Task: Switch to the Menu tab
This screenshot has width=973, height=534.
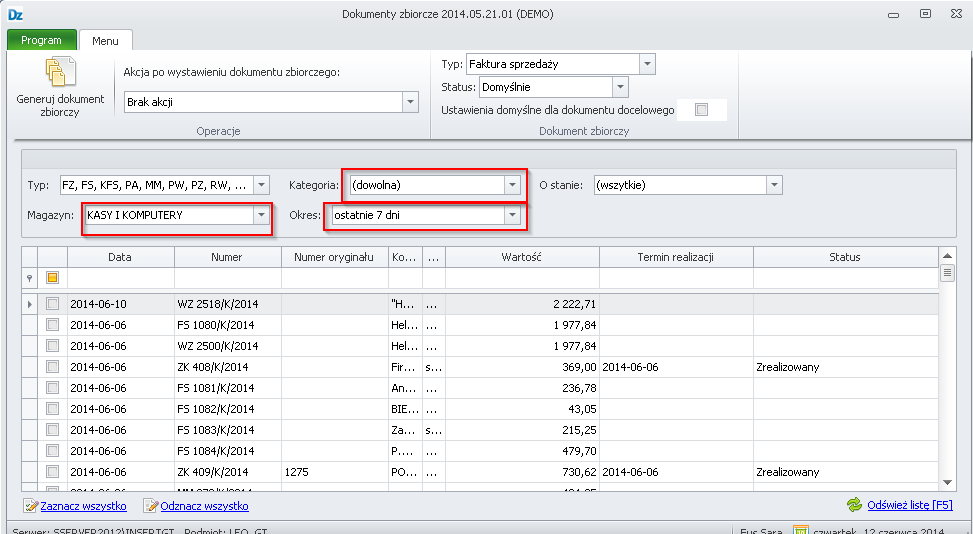Action: pos(105,40)
